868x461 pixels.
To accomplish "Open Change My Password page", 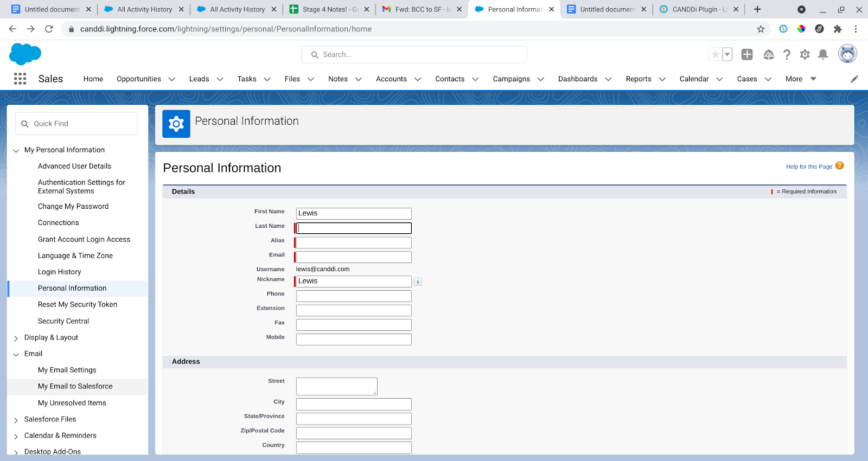I will point(73,206).
